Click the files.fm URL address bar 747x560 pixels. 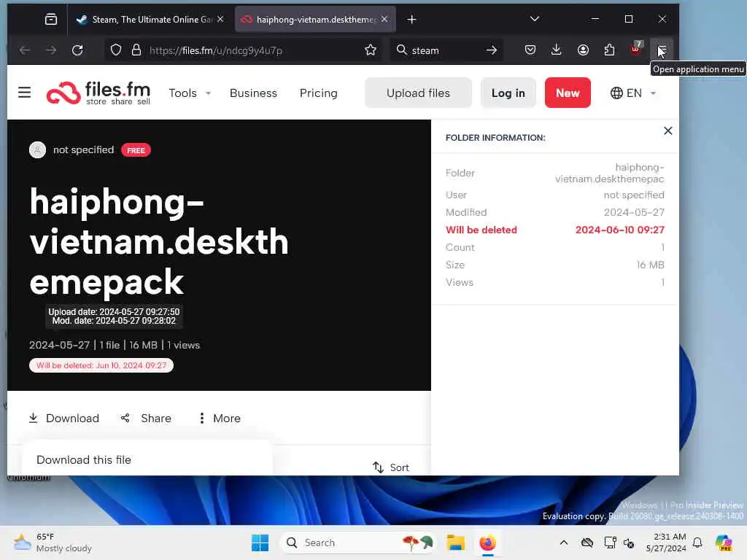point(243,50)
